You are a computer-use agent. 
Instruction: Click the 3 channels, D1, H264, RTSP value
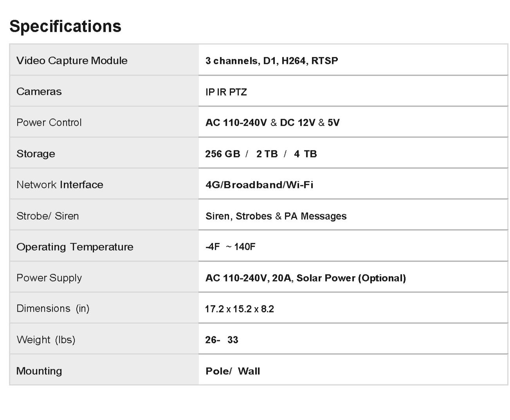(x=272, y=61)
